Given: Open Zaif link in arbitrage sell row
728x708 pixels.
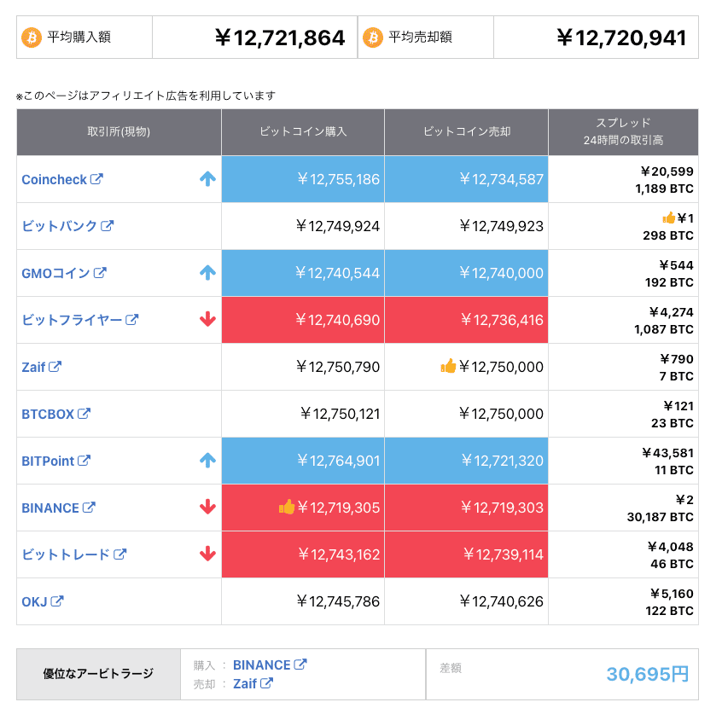Looking at the screenshot, I should tap(252, 683).
